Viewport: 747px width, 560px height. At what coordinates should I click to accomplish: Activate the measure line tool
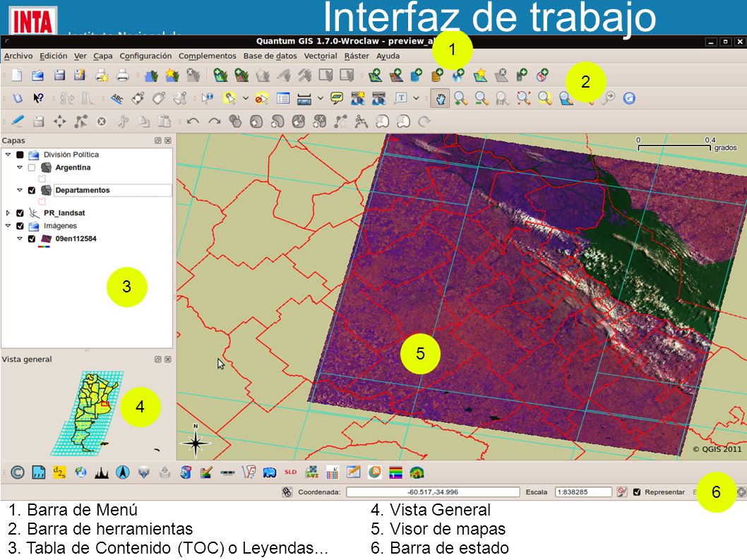point(304,99)
